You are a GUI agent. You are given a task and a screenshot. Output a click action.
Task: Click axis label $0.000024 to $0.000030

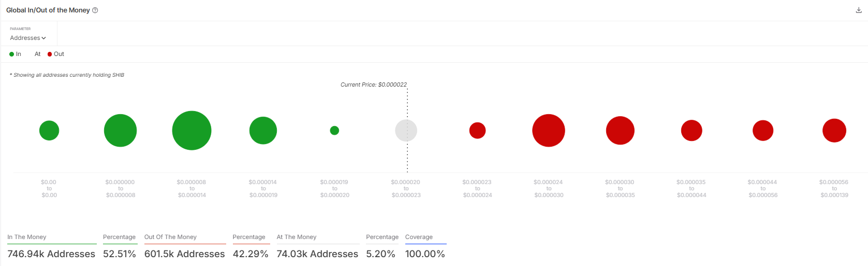click(549, 189)
